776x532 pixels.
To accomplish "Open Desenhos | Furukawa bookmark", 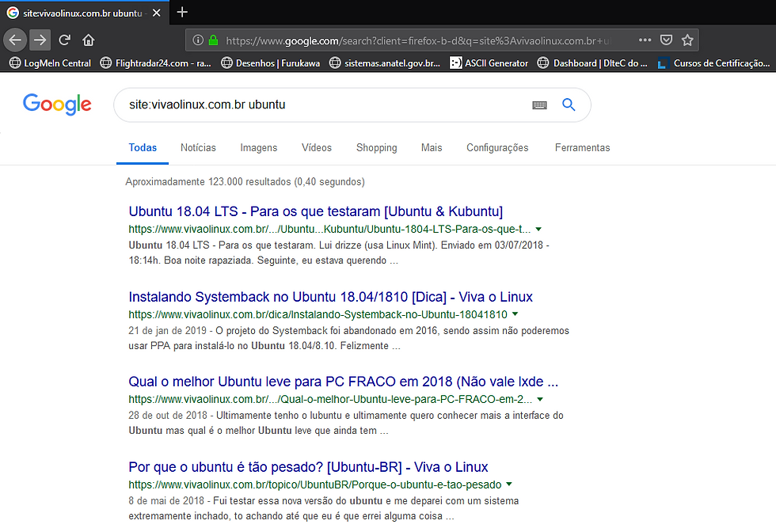I will click(270, 63).
